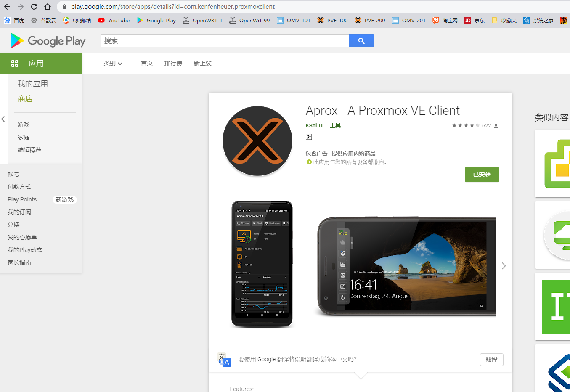Click the green 已安装 button
This screenshot has width=570, height=392.
click(x=482, y=175)
